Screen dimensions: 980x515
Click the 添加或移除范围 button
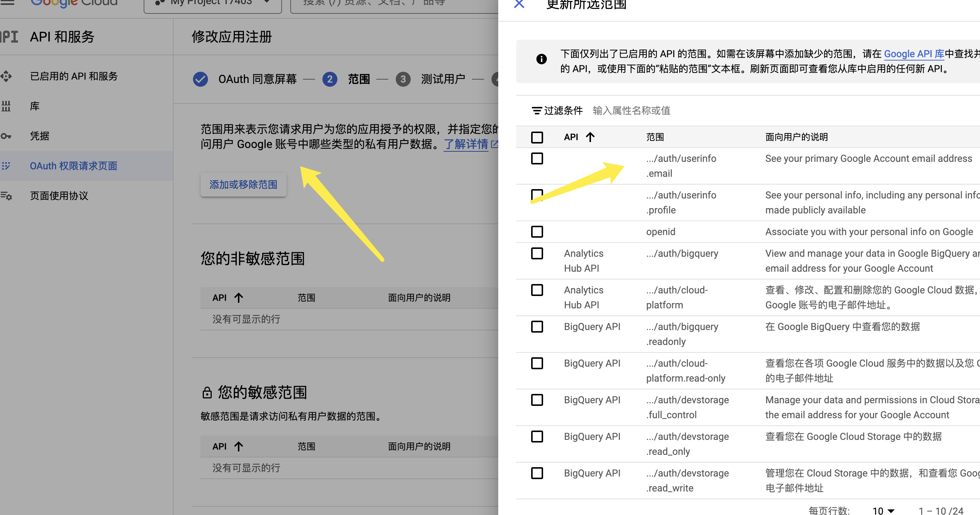pos(244,185)
